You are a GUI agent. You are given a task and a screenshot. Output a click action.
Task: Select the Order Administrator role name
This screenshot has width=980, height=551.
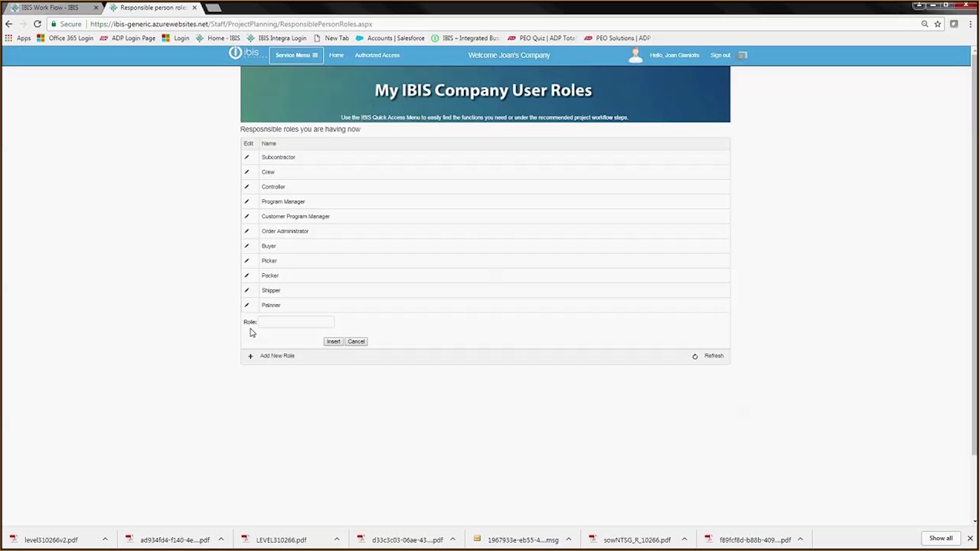(x=285, y=231)
